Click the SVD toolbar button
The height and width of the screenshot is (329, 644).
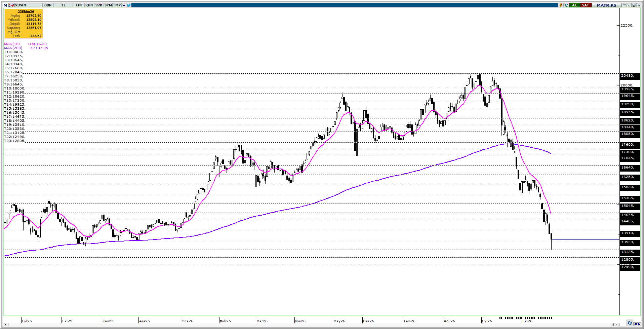[x=98, y=5]
